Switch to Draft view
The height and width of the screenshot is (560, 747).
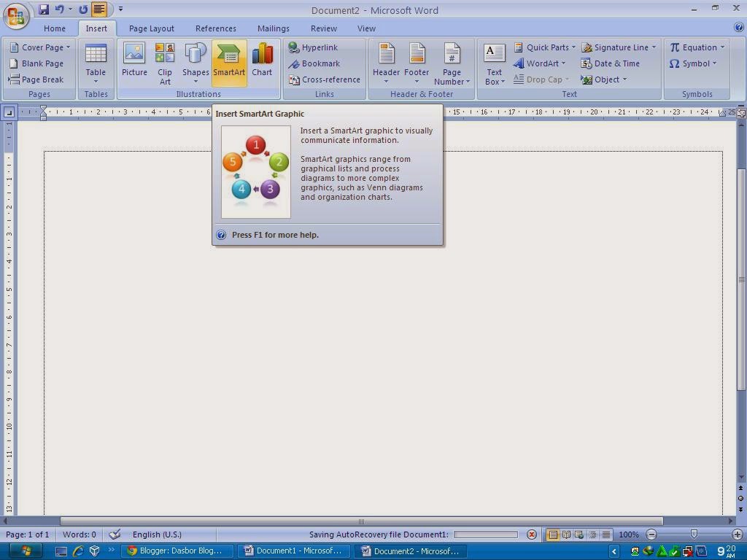click(x=605, y=534)
